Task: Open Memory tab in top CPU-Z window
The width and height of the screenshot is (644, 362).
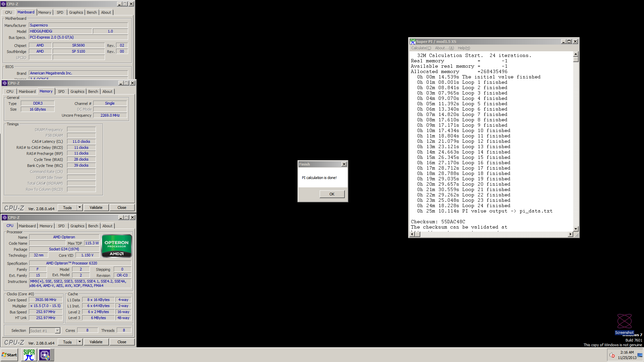Action: click(x=45, y=12)
